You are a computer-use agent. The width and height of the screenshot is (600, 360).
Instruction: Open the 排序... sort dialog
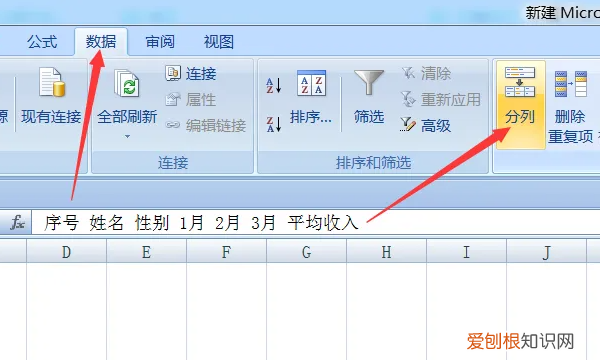(x=311, y=98)
